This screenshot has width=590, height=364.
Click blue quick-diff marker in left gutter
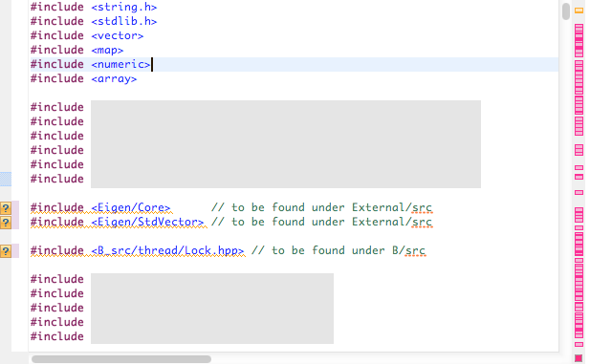pos(6,179)
